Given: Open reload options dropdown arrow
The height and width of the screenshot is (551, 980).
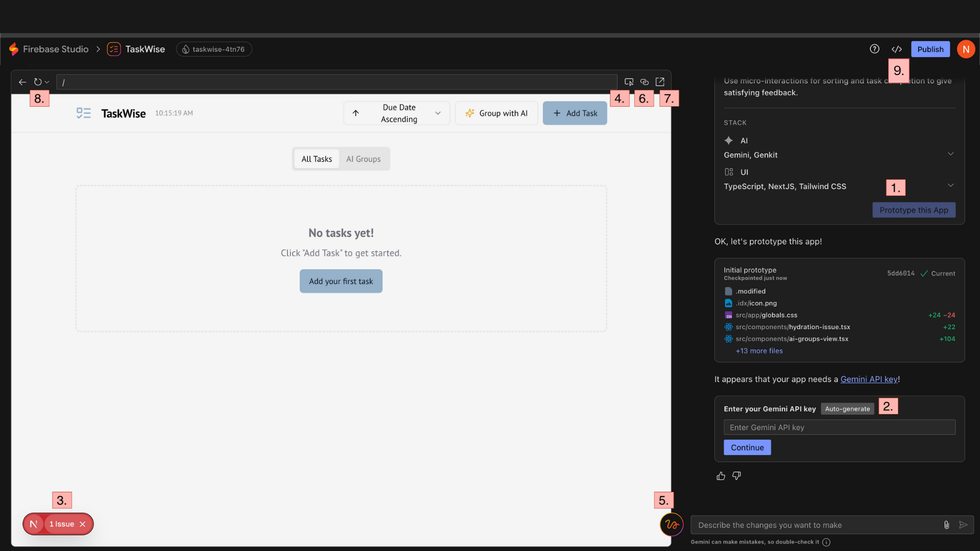Looking at the screenshot, I should (x=47, y=82).
